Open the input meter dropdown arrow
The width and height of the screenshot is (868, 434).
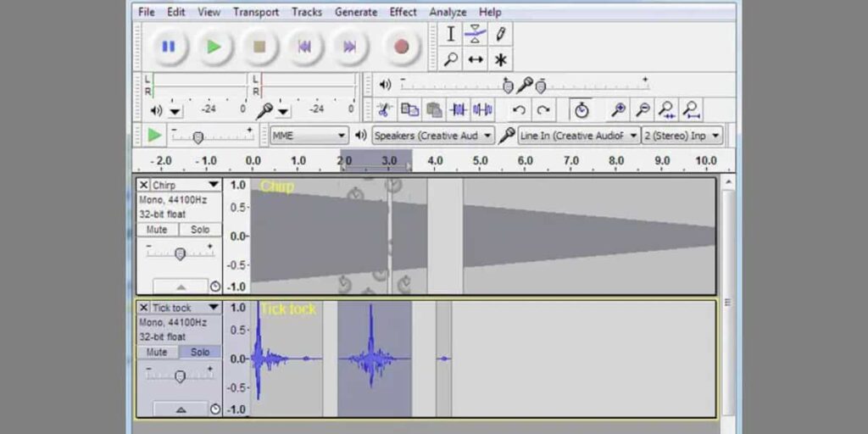[283, 111]
